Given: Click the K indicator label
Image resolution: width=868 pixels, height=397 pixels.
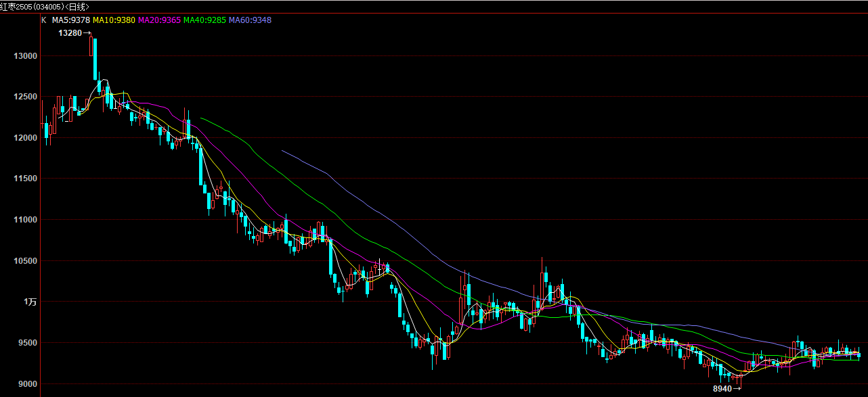Looking at the screenshot, I should 44,20.
